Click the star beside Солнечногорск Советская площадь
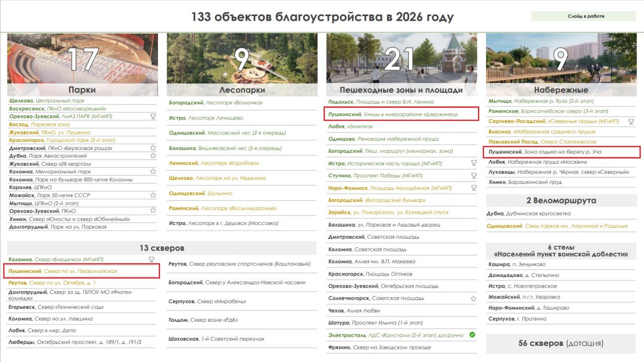This screenshot has height=362, width=644. click(473, 299)
